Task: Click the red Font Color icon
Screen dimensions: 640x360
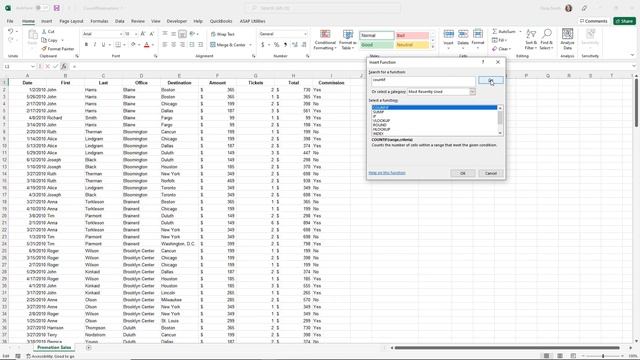Action: coord(147,44)
